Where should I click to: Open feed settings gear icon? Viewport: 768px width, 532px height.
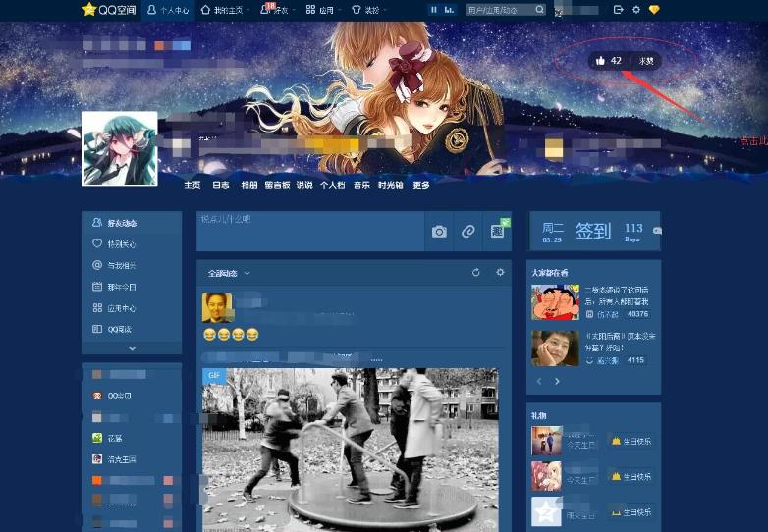[500, 272]
